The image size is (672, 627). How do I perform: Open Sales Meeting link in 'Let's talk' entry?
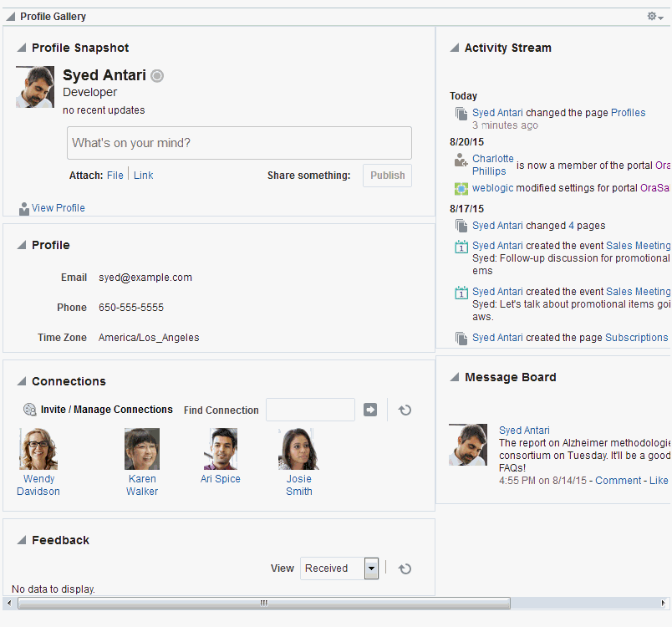click(x=638, y=292)
